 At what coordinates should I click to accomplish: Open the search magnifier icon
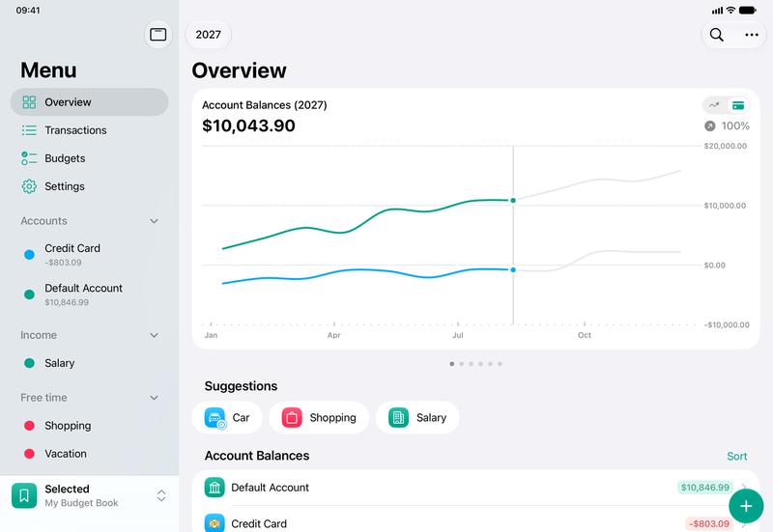click(716, 35)
